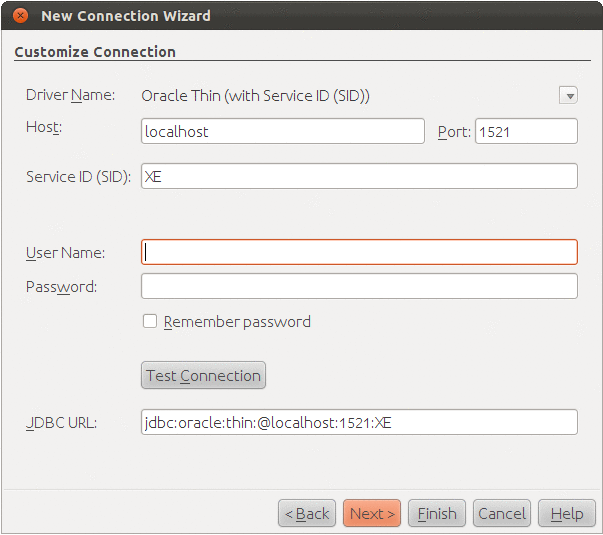
Task: Click the Customize Connection heading
Action: (x=95, y=52)
